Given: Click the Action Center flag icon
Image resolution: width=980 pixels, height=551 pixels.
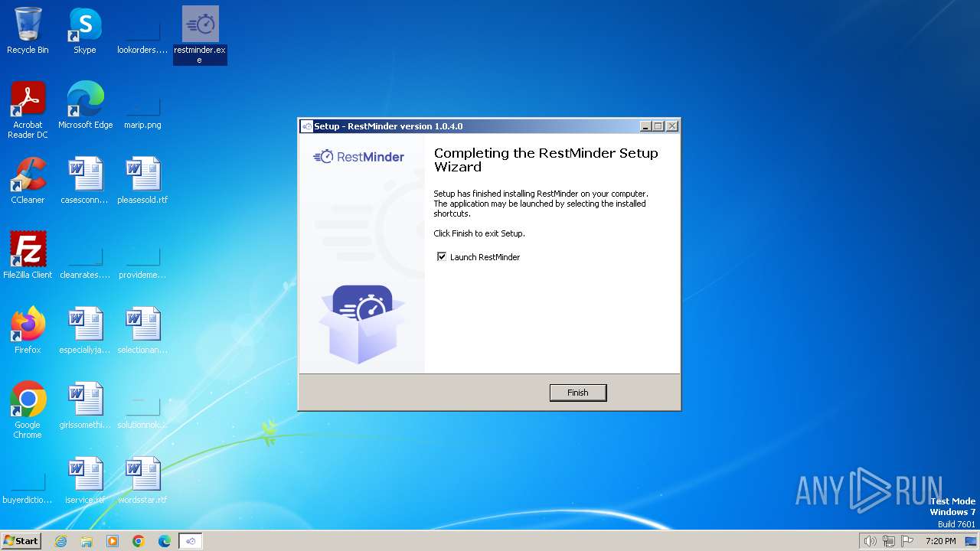Looking at the screenshot, I should click(x=907, y=541).
